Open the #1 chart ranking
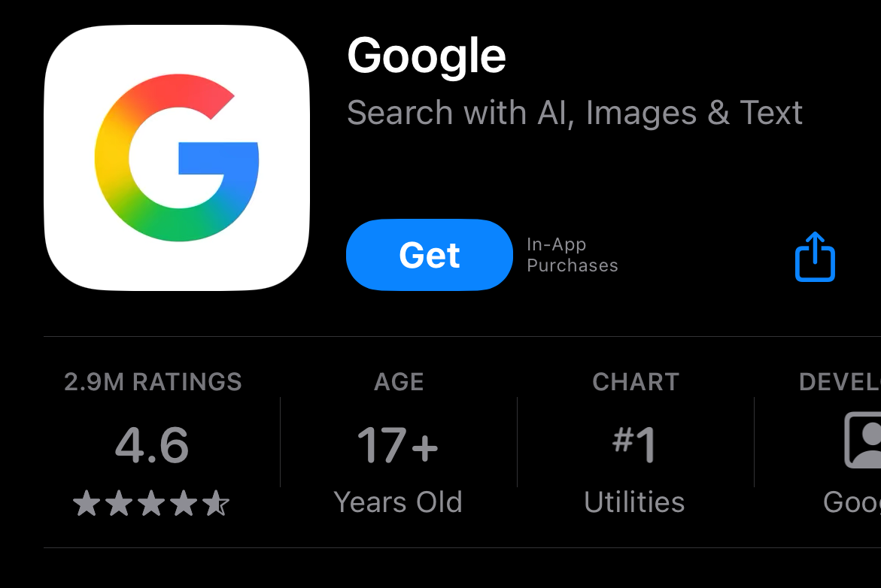 pos(635,444)
